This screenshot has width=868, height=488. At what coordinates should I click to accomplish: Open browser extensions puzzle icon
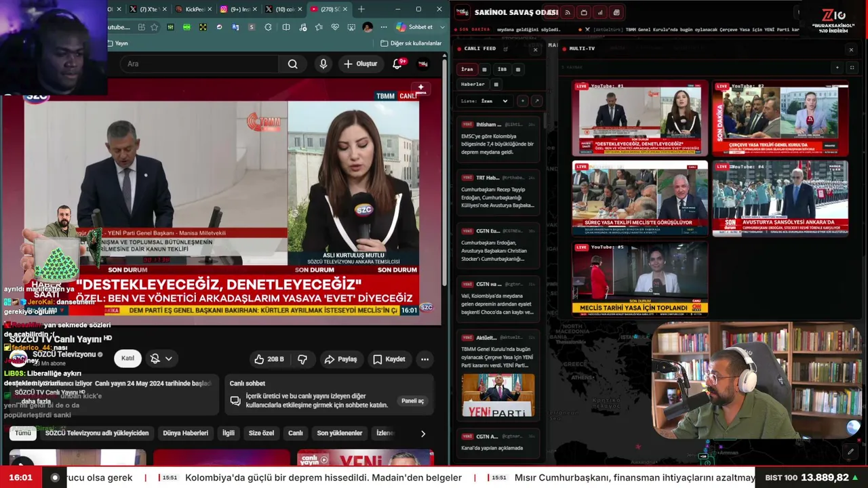pyautogui.click(x=269, y=27)
